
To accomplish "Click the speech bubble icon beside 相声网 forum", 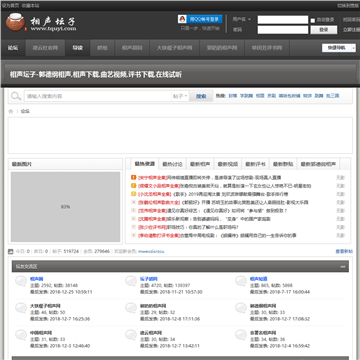I will 21,281.
